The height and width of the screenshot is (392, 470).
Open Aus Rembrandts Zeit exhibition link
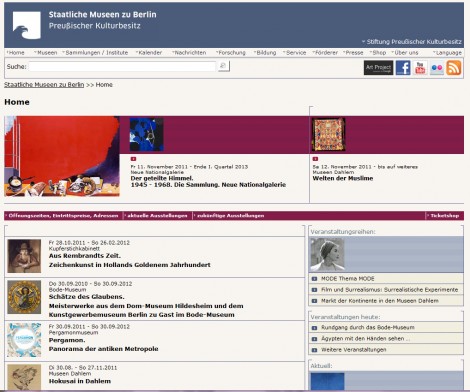[129, 260]
